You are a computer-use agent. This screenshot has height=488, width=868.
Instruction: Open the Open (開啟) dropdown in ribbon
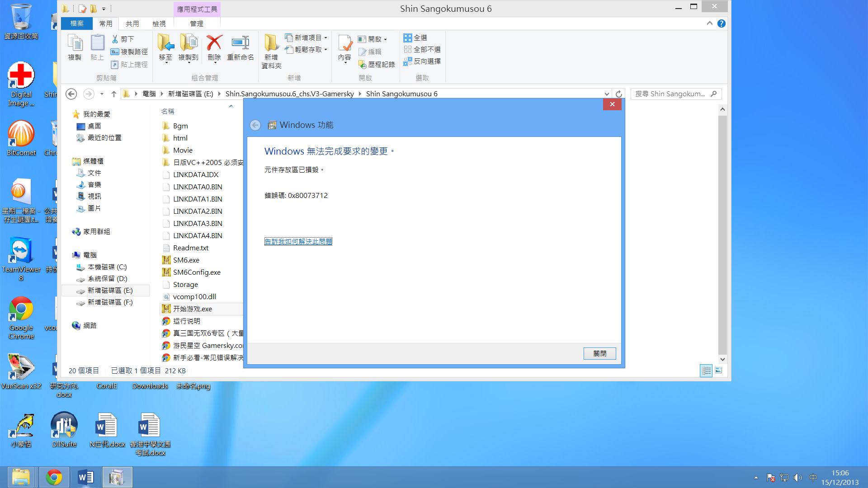(x=373, y=39)
